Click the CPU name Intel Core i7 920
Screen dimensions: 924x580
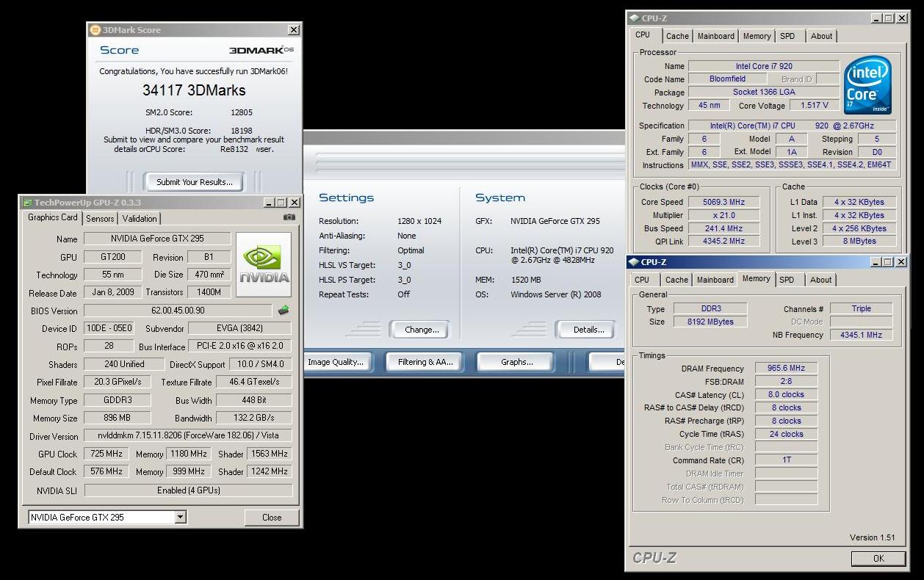click(x=764, y=66)
